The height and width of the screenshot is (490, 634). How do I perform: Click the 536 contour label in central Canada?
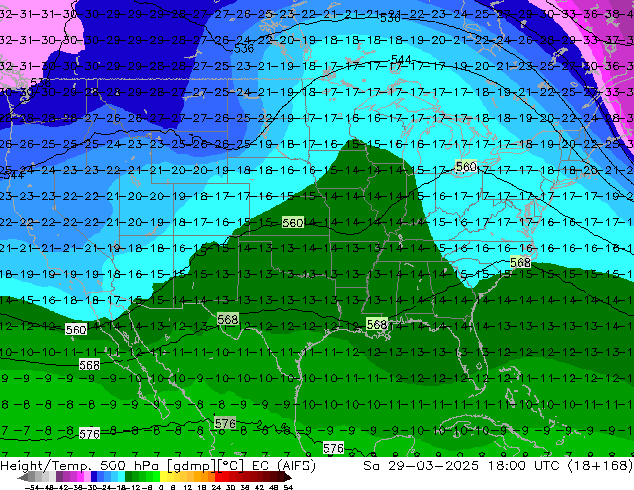[x=244, y=49]
